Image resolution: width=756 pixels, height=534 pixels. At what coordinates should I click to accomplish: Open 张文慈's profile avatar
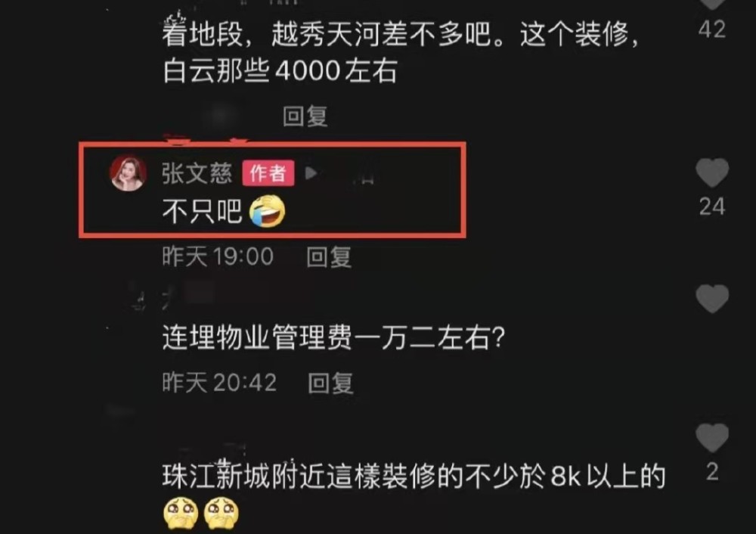tap(129, 173)
